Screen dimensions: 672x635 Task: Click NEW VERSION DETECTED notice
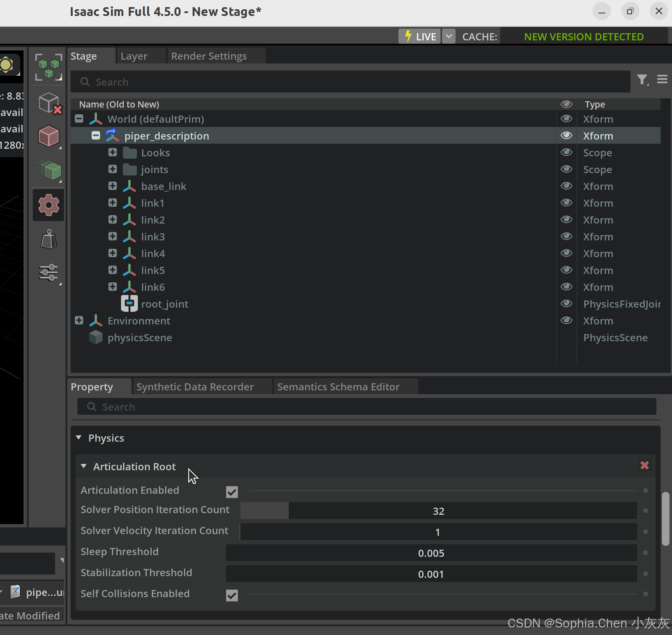pyautogui.click(x=584, y=37)
